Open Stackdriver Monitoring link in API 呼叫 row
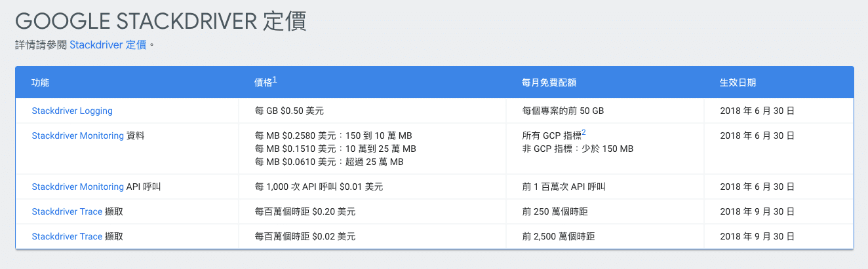The width and height of the screenshot is (868, 269). [77, 187]
